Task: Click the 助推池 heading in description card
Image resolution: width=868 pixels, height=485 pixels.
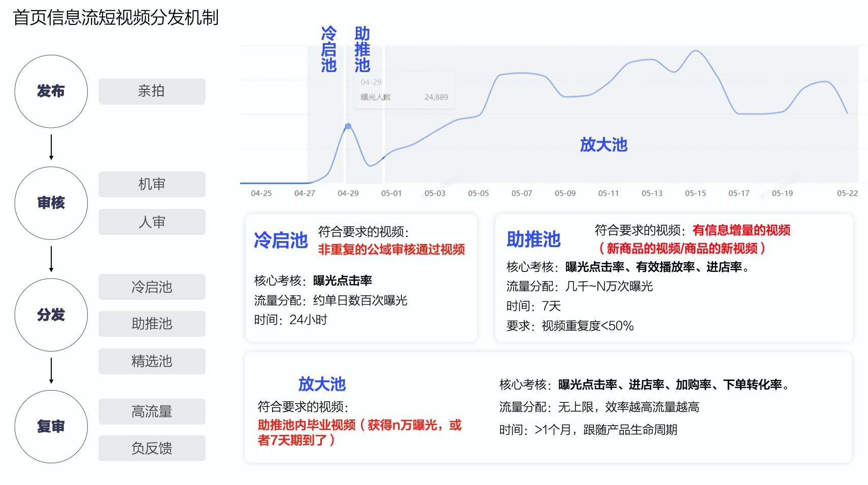Action: click(x=533, y=239)
